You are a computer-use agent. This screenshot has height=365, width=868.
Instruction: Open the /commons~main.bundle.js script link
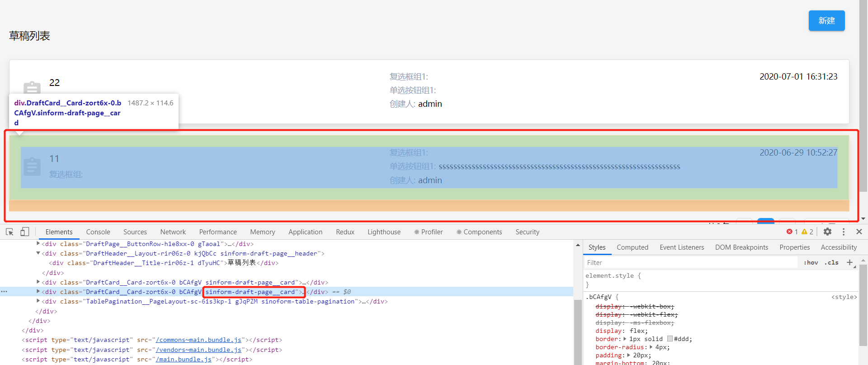pyautogui.click(x=198, y=340)
